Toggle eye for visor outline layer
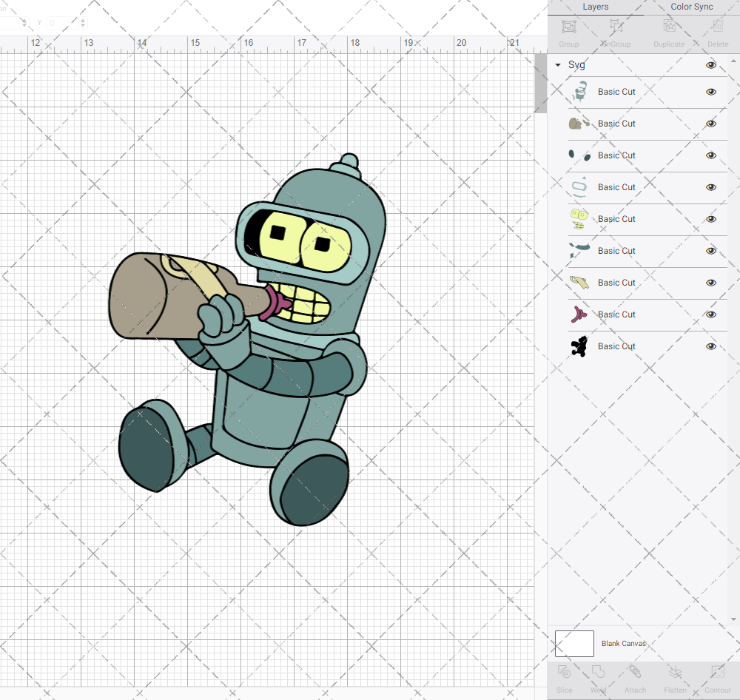The width and height of the screenshot is (740, 700). pos(710,187)
